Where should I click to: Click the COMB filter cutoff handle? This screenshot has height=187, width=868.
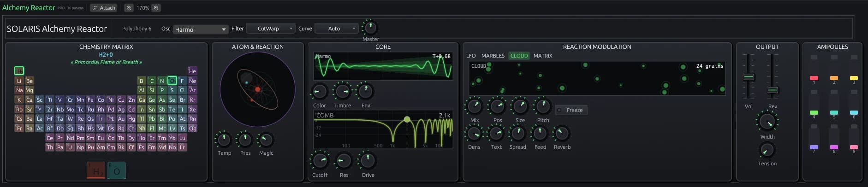tap(407, 119)
